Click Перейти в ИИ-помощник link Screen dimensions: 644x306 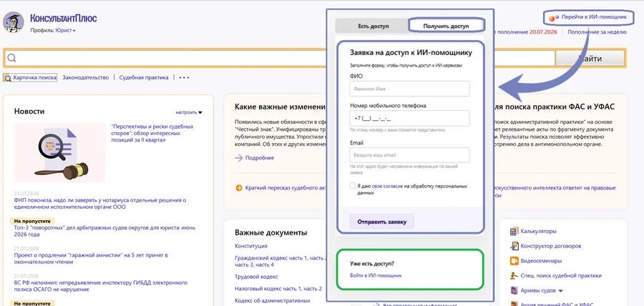click(594, 17)
